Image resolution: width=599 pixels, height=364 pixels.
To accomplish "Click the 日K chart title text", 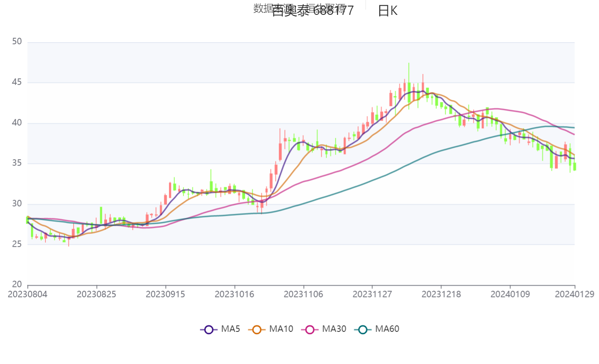I will (388, 11).
